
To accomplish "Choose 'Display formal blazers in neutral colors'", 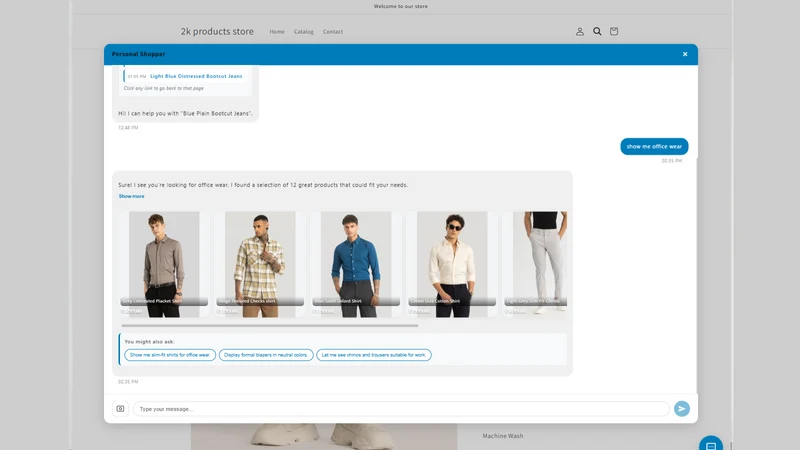I will 266,355.
